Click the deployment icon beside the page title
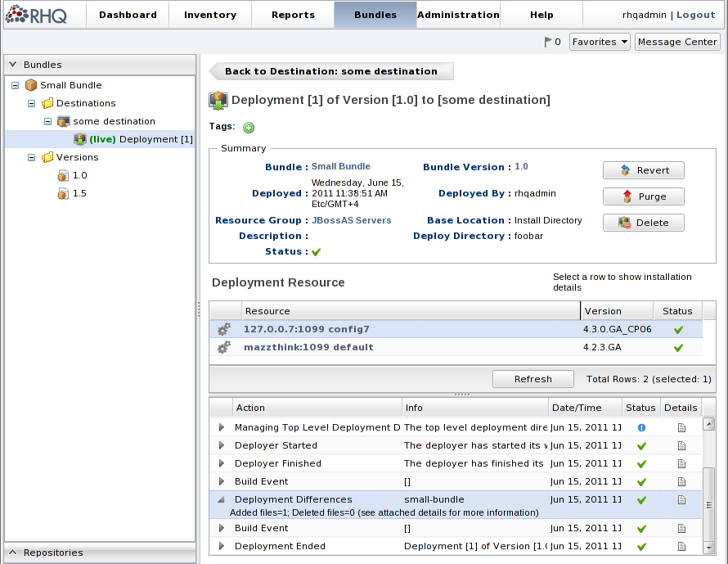Screen dimensions: 728x564 click(x=218, y=101)
